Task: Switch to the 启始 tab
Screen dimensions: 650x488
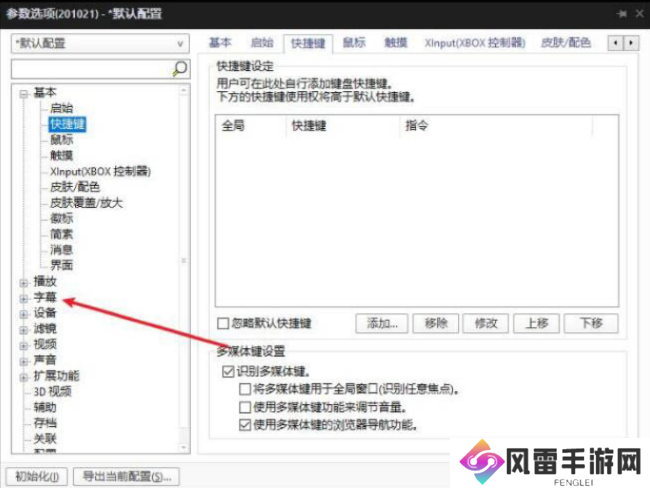Action: point(262,42)
